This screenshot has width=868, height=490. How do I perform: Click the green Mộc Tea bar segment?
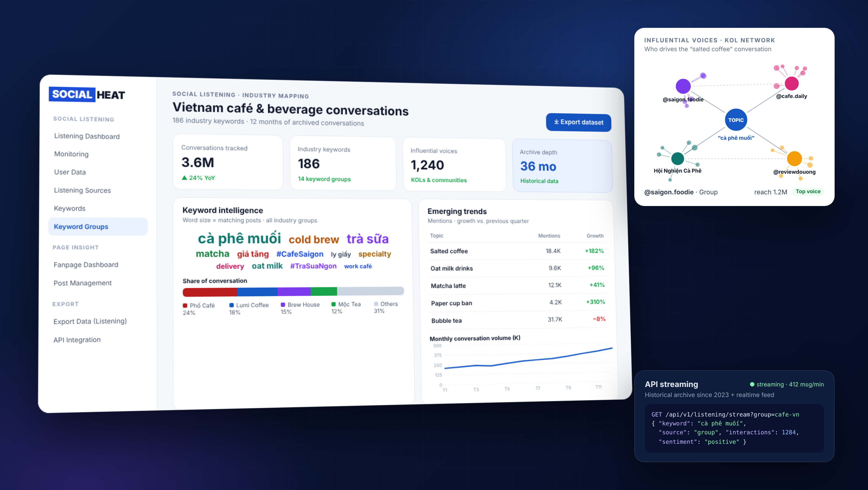point(324,291)
